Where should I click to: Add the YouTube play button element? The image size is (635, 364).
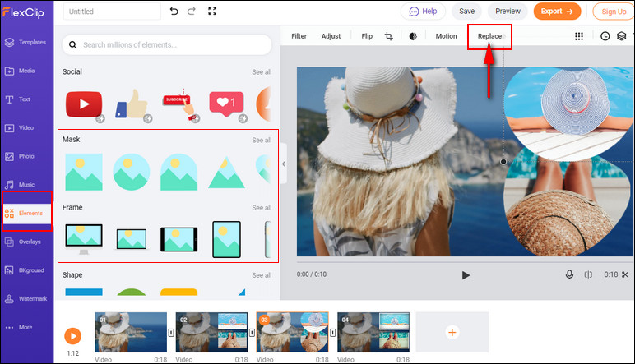click(84, 104)
